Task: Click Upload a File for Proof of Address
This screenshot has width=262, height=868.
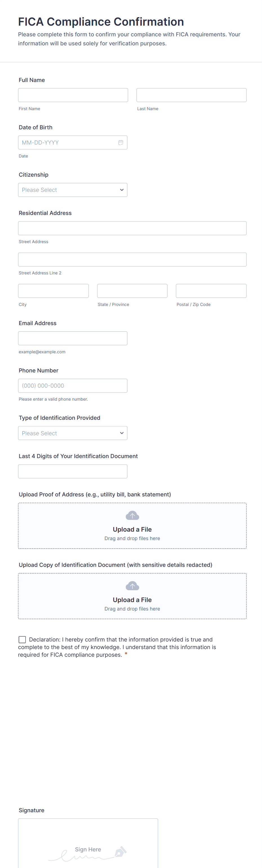Action: pyautogui.click(x=132, y=529)
